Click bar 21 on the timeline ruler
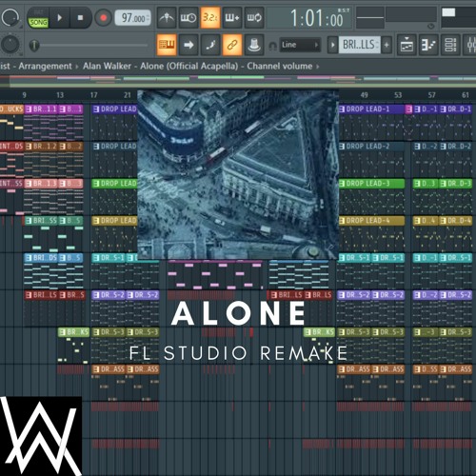Screen dimensions: 476x476 [x=128, y=95]
